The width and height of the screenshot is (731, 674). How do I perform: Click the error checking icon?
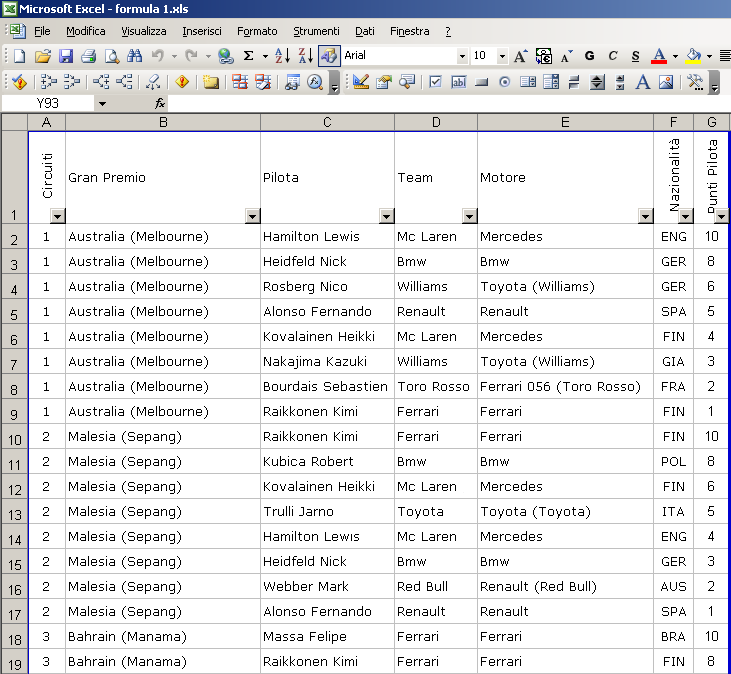click(20, 83)
